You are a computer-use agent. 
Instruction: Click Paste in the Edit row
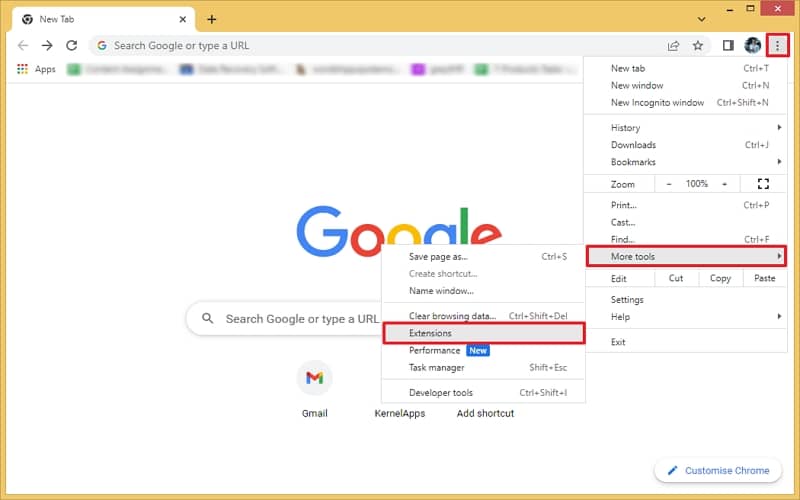point(764,279)
